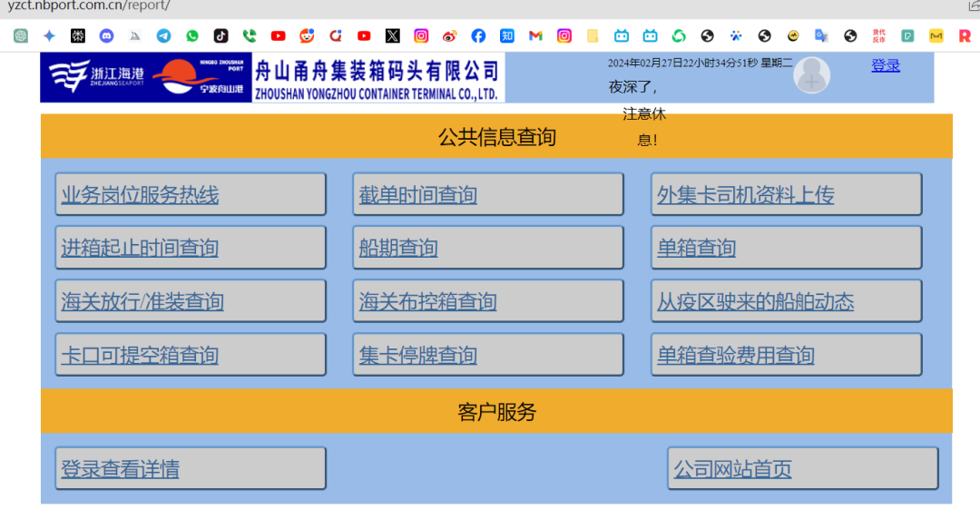Open the Facebook bookmark
The width and height of the screenshot is (980, 529).
coord(478,36)
